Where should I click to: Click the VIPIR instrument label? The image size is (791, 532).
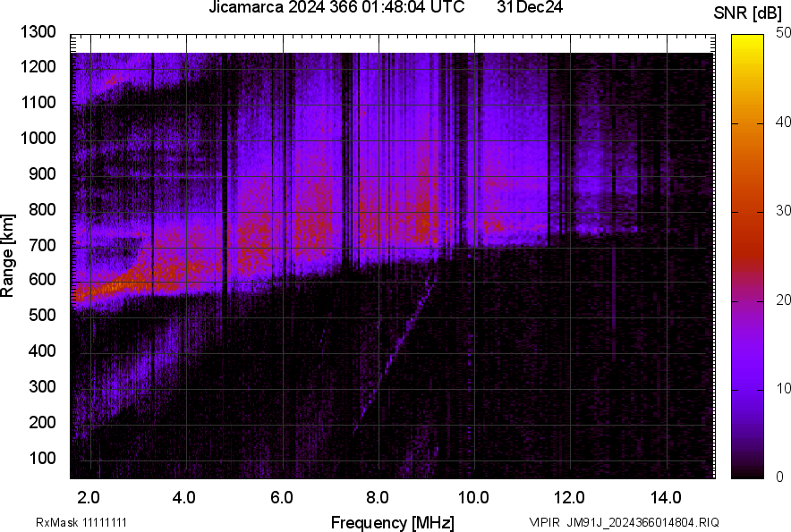pyautogui.click(x=544, y=522)
